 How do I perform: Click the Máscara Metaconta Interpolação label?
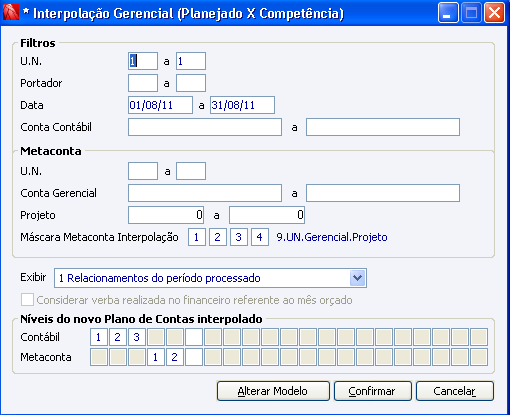coord(99,237)
